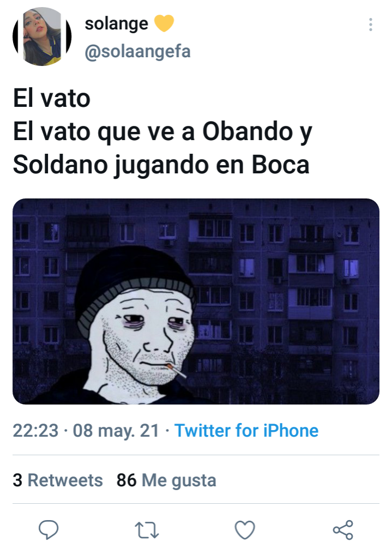392x543 pixels.
Task: Open solange's profile picture
Action: [x=42, y=37]
